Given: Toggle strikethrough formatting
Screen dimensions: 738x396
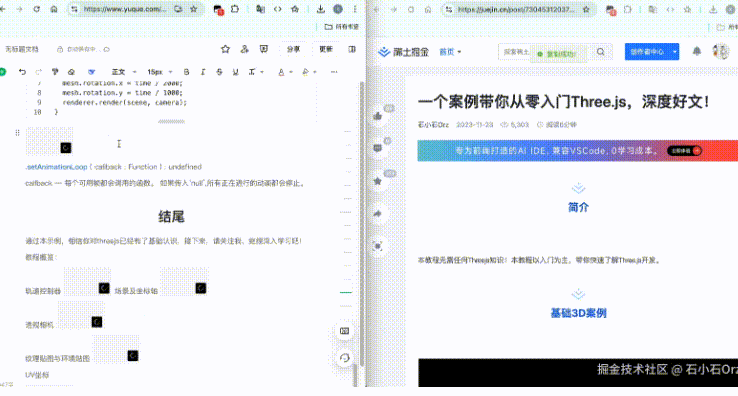Looking at the screenshot, I should (x=219, y=72).
